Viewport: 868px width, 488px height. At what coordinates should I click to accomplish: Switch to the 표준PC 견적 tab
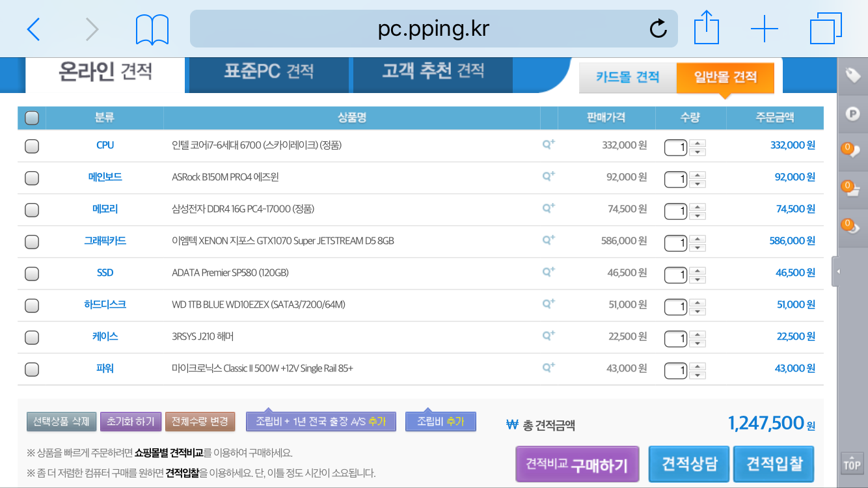pyautogui.click(x=269, y=71)
